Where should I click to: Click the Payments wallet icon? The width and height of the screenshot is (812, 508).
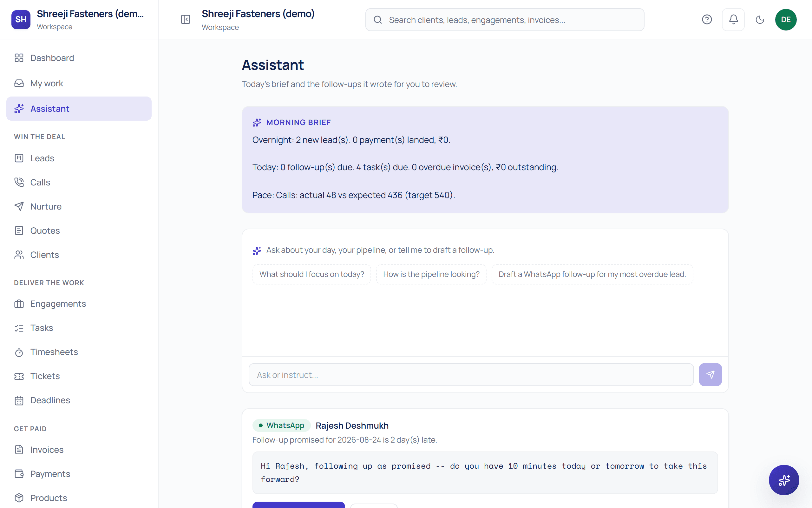point(19,474)
